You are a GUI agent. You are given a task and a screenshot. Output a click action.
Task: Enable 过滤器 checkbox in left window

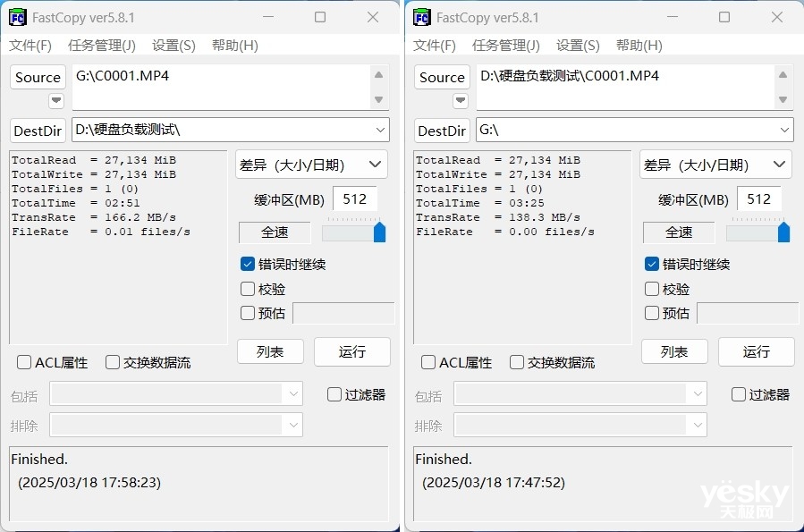334,394
